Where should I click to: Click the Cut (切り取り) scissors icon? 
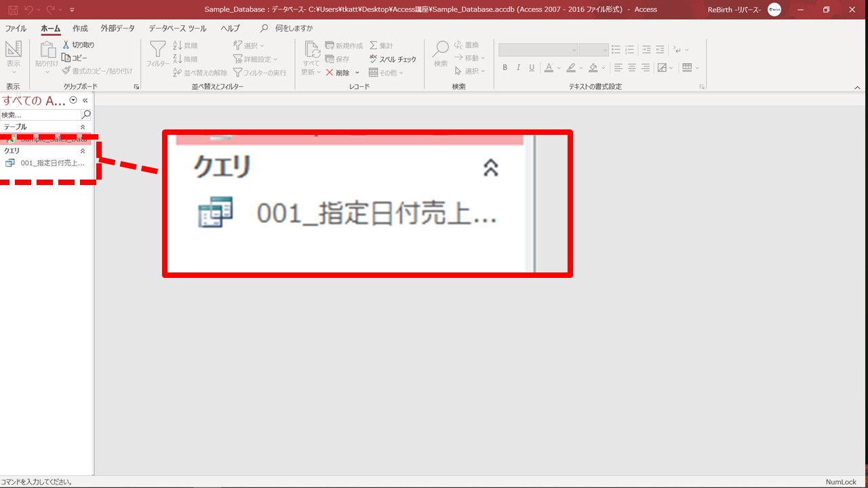coord(66,45)
